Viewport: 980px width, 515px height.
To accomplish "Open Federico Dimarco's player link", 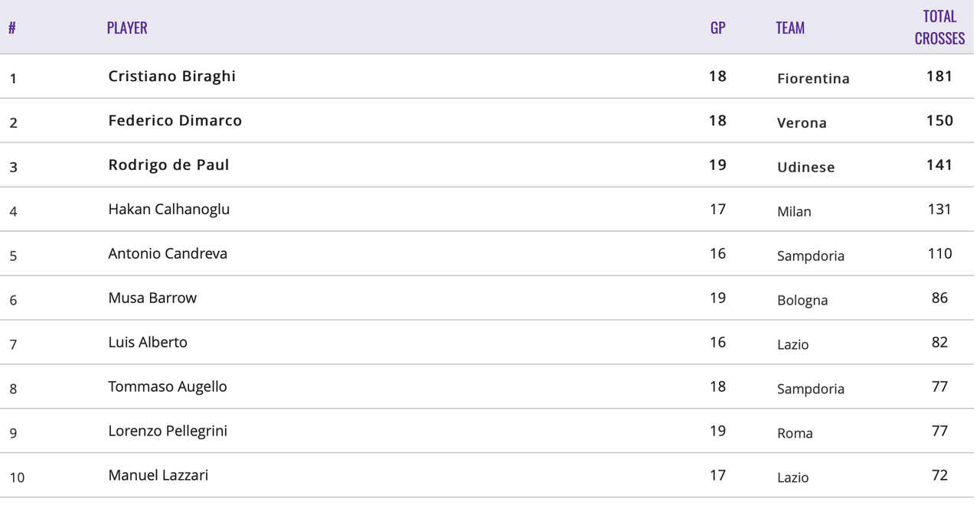I will pos(175,120).
